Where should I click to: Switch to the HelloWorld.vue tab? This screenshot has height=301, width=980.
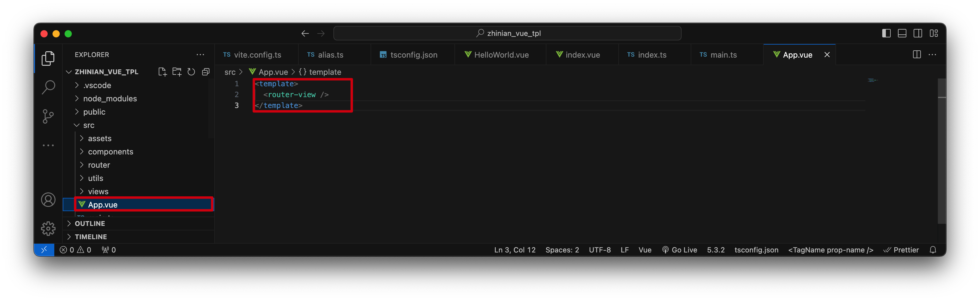(500, 55)
